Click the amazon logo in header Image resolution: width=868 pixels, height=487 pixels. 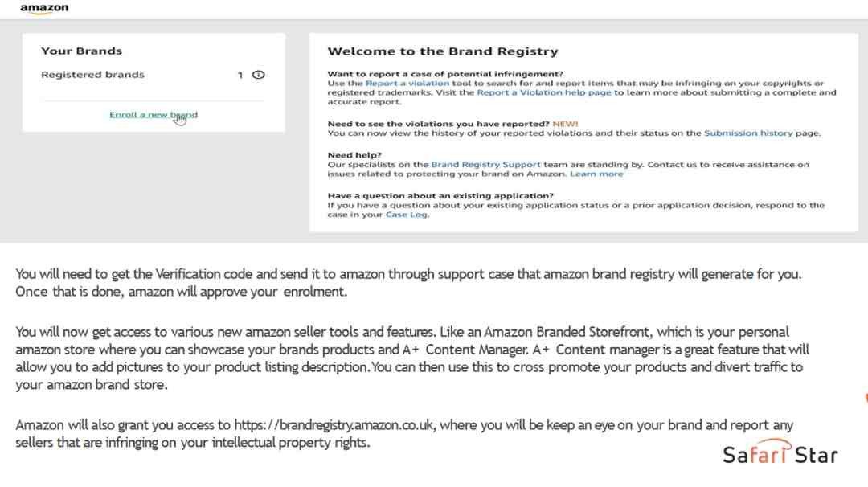click(44, 9)
